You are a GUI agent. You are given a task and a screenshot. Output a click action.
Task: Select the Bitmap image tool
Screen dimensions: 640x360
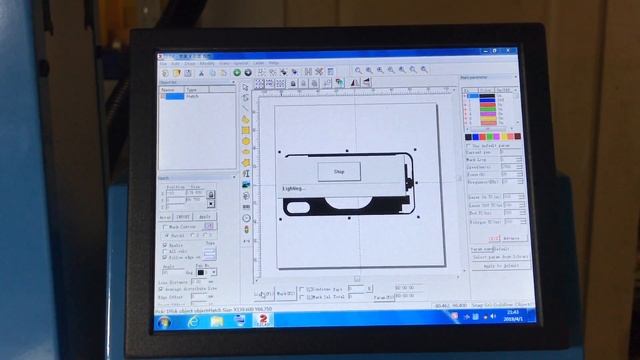(246, 184)
